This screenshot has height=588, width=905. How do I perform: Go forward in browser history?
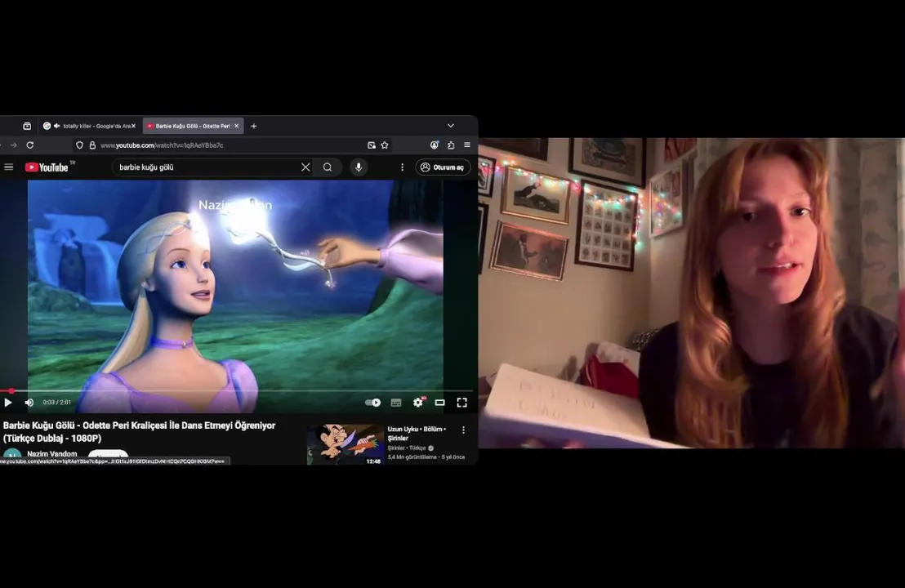click(14, 145)
